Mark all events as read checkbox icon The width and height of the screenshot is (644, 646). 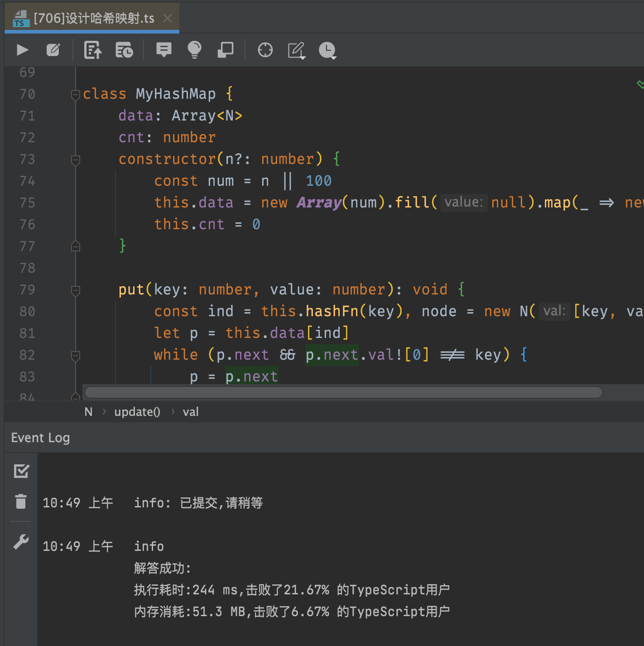tap(21, 471)
